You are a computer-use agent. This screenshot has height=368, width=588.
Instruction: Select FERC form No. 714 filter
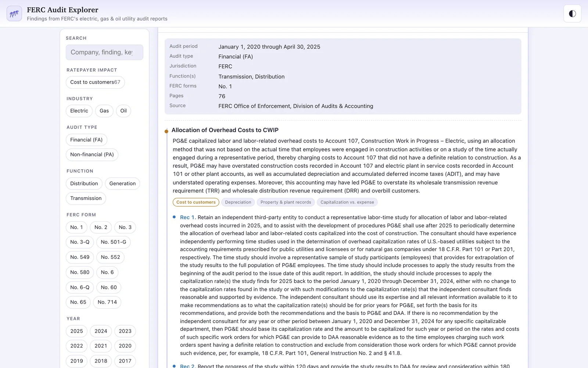point(107,302)
